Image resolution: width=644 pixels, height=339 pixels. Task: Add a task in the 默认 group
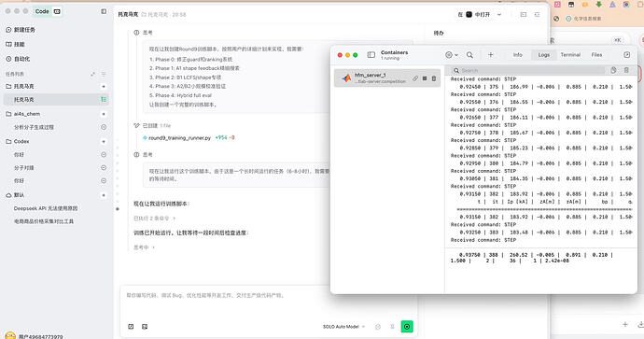(x=104, y=195)
